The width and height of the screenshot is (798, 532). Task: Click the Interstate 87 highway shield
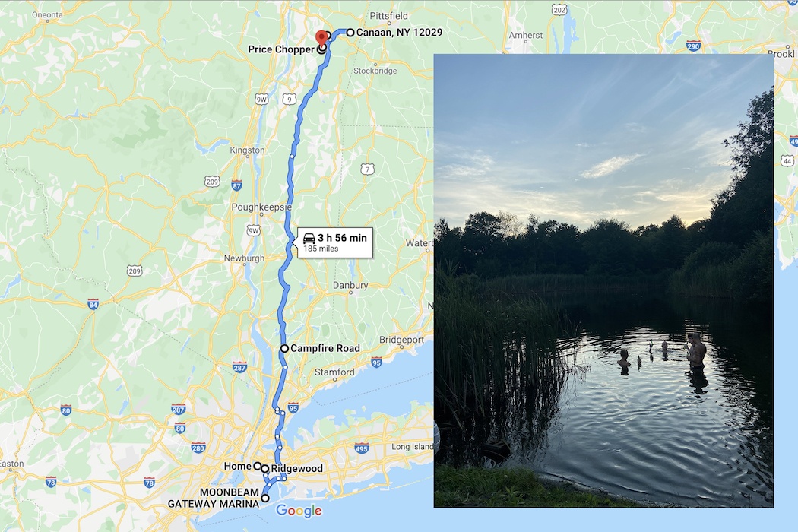(x=236, y=185)
